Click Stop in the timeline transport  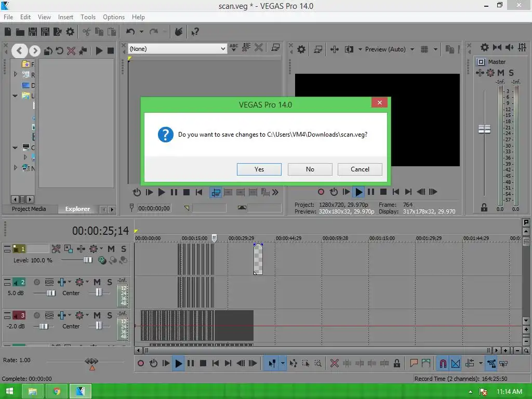(x=203, y=364)
